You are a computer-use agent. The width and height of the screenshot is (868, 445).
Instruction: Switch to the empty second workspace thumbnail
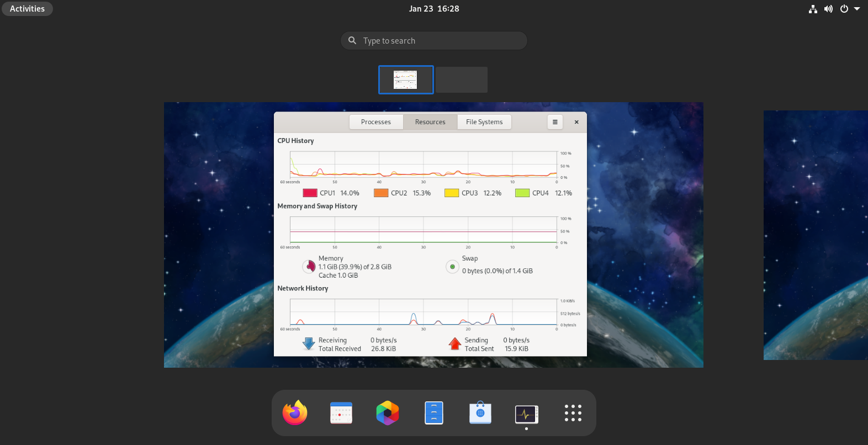pos(462,80)
